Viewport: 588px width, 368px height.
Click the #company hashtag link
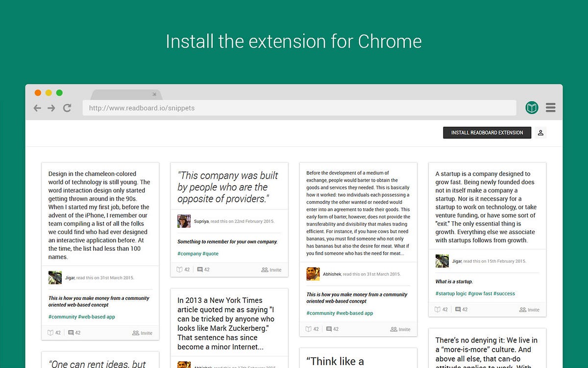[x=189, y=254]
